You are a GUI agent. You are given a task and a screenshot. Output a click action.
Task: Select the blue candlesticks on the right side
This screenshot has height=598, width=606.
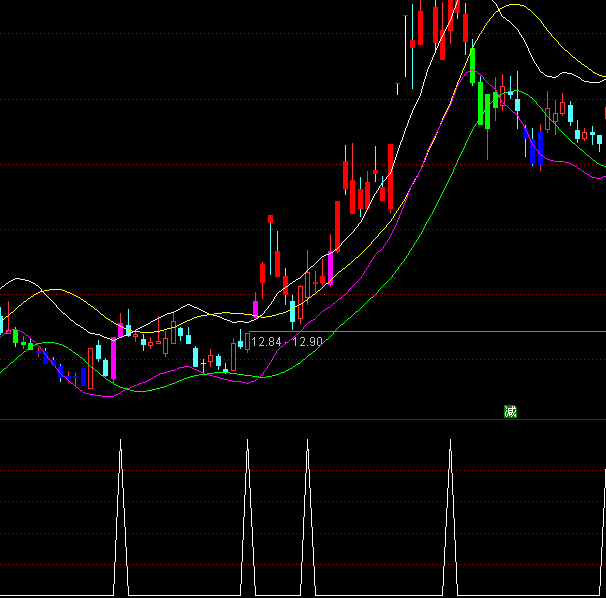click(535, 146)
